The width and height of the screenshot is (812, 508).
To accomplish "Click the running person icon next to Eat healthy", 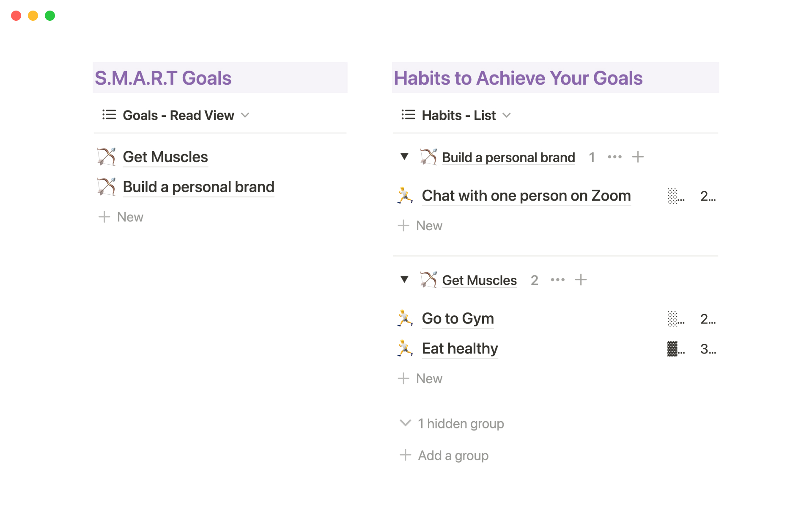I will tap(405, 348).
